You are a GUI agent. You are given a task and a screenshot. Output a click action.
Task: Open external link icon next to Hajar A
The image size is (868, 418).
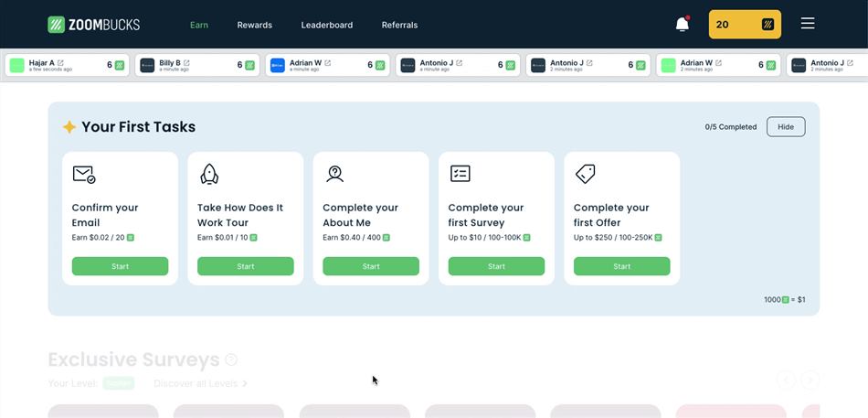point(60,62)
